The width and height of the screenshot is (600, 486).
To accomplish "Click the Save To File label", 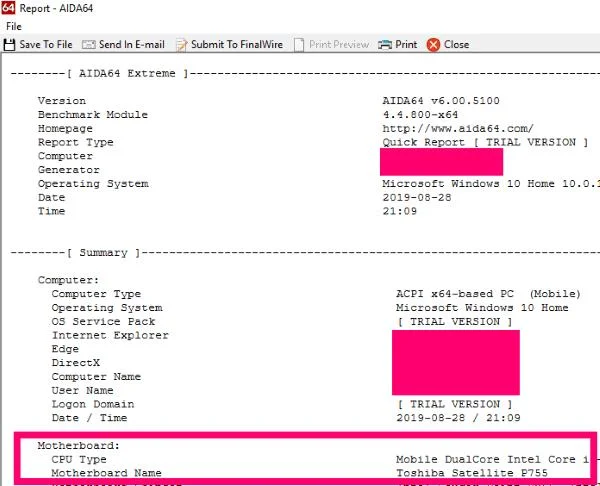I will pyautogui.click(x=46, y=44).
